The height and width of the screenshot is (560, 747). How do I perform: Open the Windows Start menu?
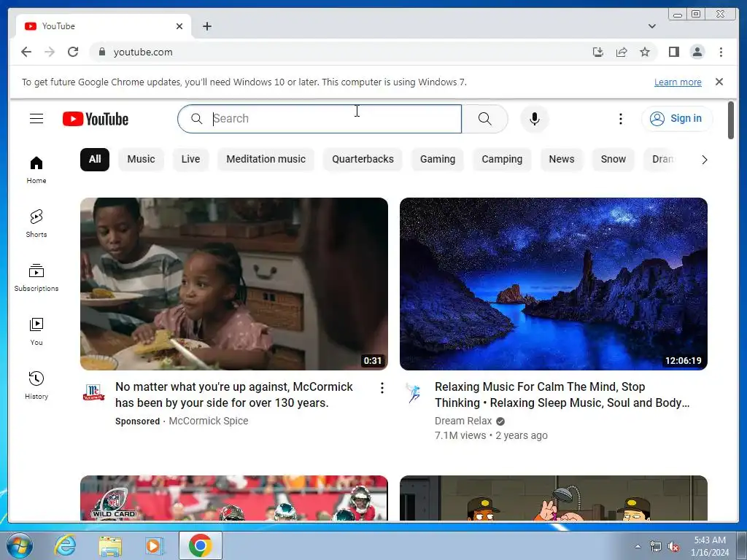point(19,545)
